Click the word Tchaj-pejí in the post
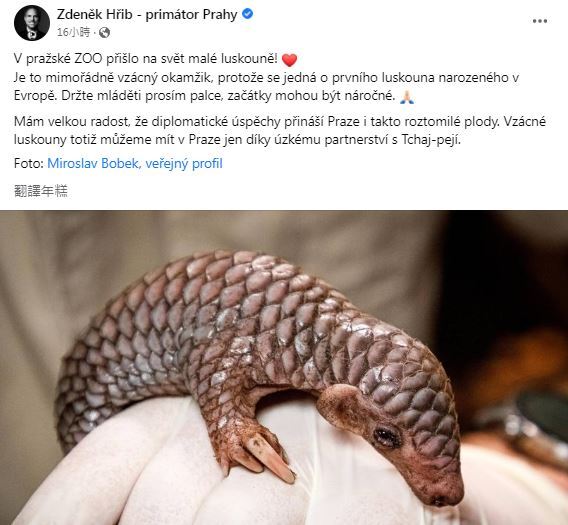This screenshot has width=568, height=525. [x=431, y=140]
